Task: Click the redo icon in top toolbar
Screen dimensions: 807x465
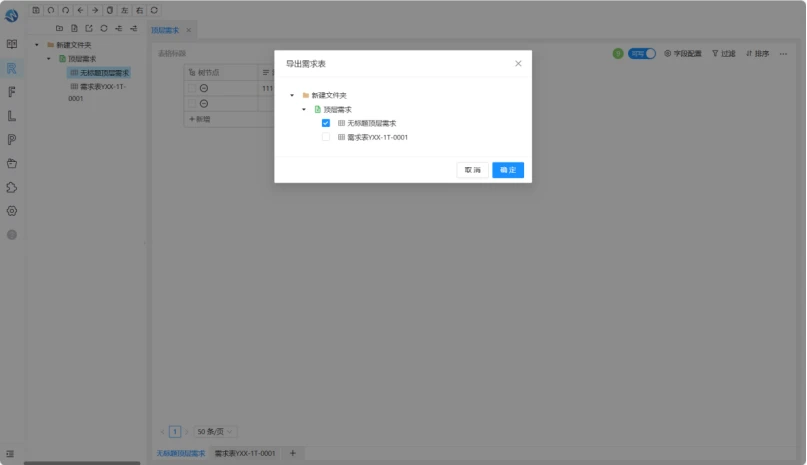Action: click(x=65, y=10)
